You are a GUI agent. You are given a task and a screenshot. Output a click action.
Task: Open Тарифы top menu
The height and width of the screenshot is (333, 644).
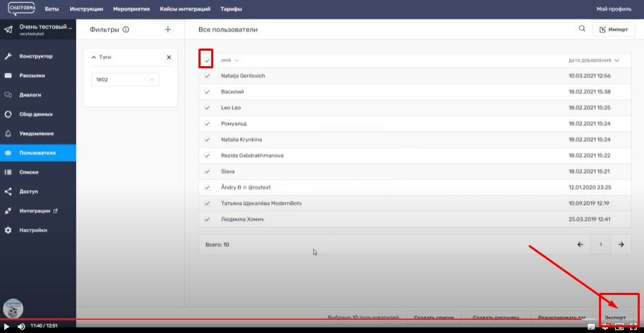coord(232,9)
